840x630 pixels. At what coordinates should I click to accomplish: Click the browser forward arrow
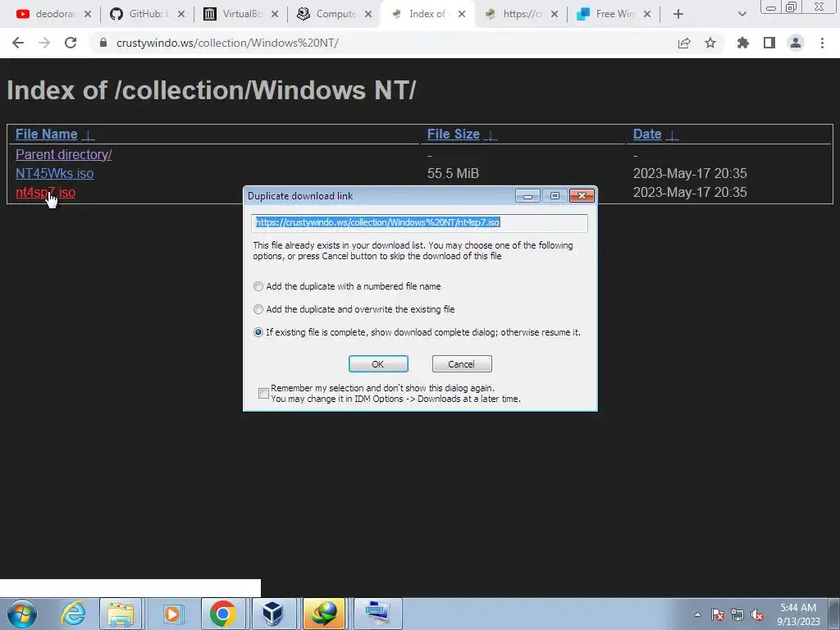[44, 43]
